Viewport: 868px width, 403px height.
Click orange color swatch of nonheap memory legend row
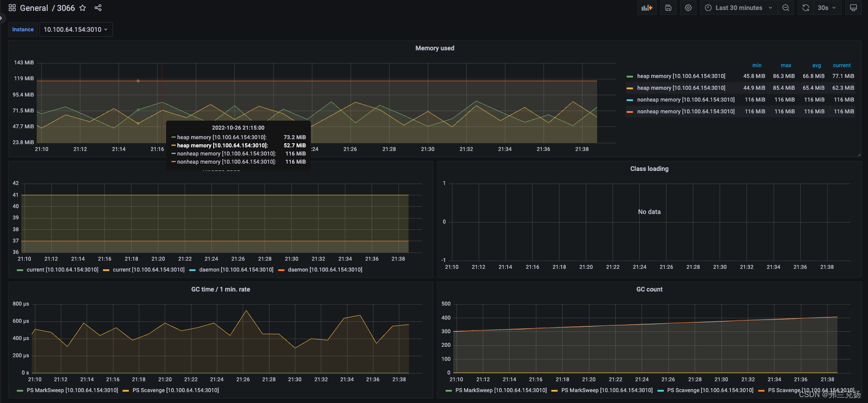coord(630,112)
